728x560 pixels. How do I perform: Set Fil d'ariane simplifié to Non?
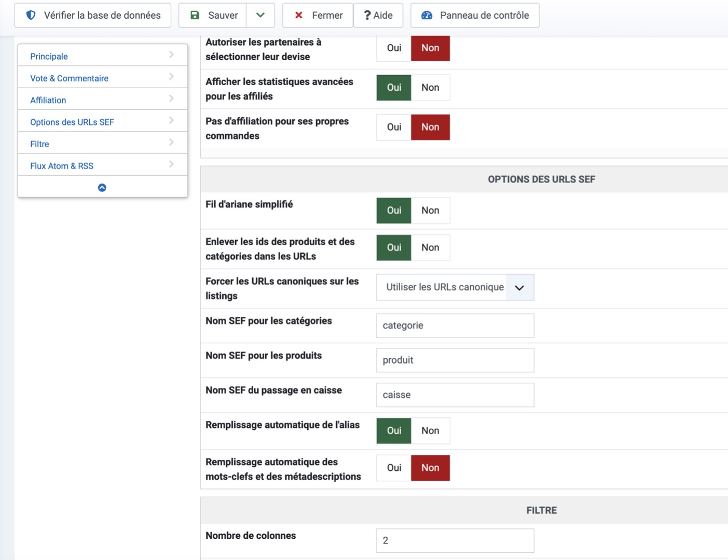click(430, 211)
